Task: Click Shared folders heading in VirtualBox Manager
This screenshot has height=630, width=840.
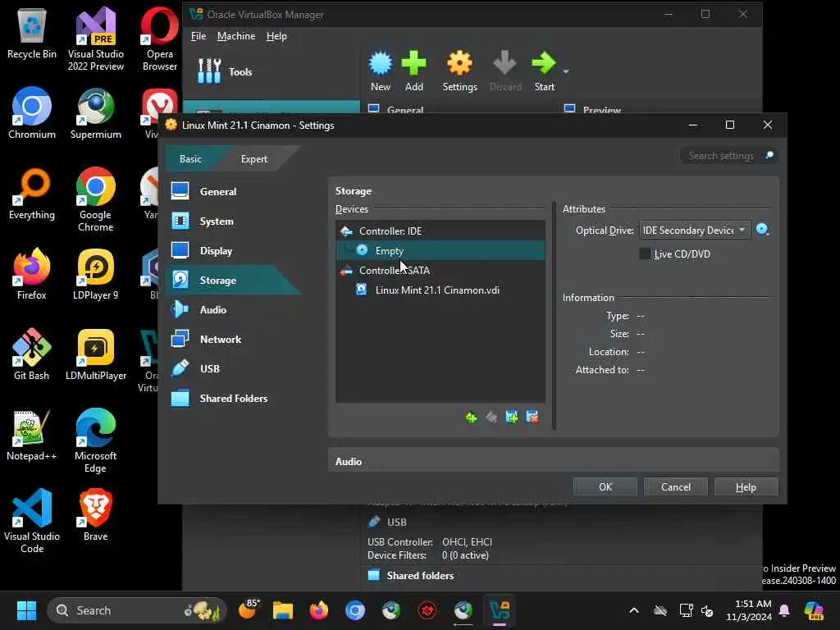Action: click(420, 575)
